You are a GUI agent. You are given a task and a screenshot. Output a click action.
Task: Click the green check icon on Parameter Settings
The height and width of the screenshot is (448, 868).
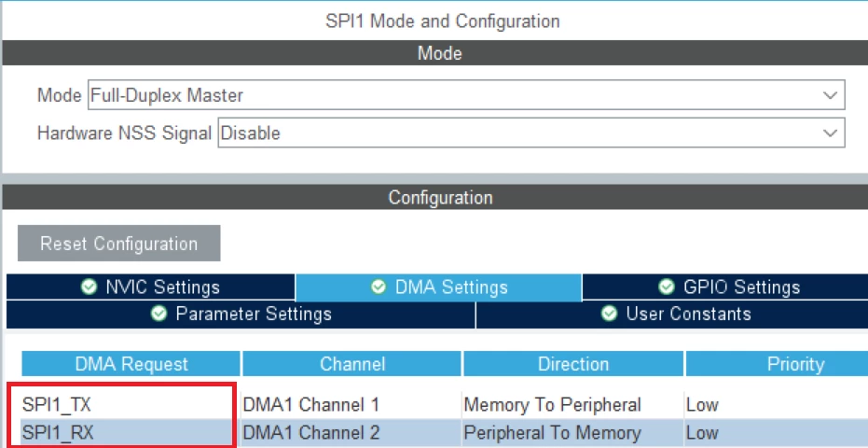click(x=158, y=315)
